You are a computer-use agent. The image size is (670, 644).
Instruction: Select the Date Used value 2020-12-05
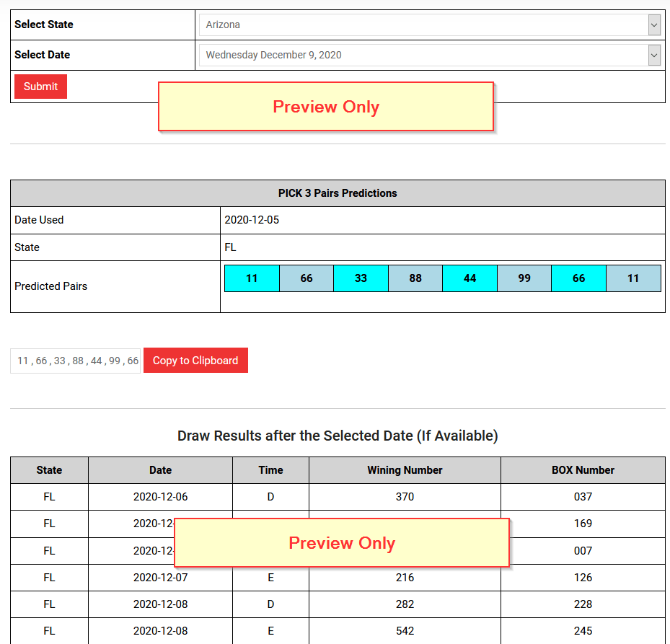click(250, 220)
